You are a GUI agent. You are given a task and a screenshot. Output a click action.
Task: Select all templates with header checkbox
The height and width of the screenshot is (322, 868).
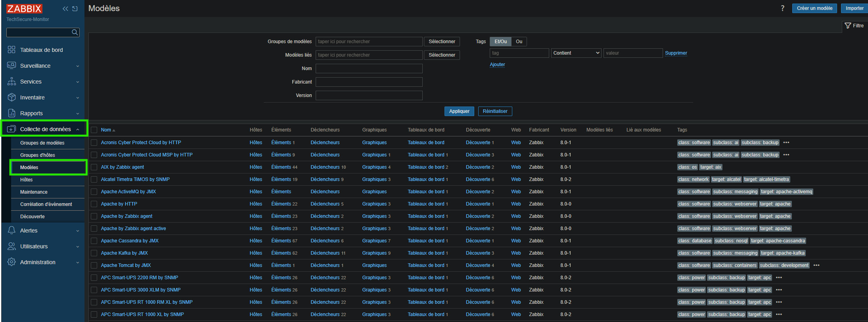pos(94,130)
